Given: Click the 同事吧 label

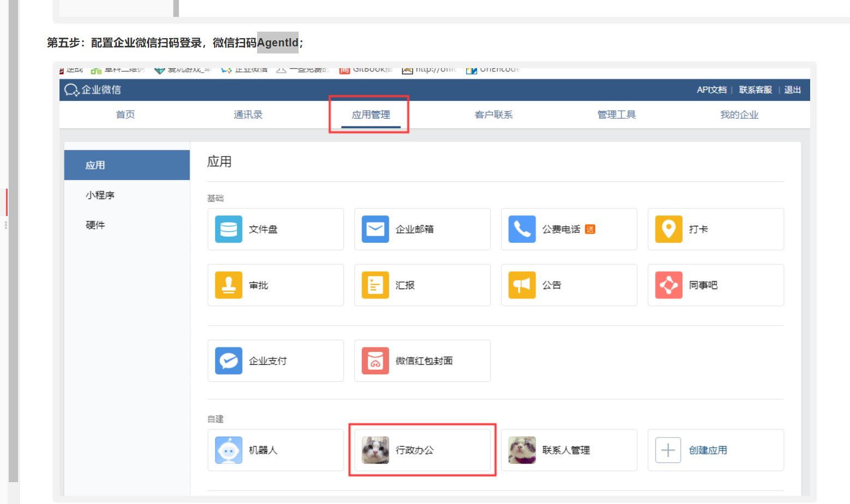Looking at the screenshot, I should click(703, 285).
